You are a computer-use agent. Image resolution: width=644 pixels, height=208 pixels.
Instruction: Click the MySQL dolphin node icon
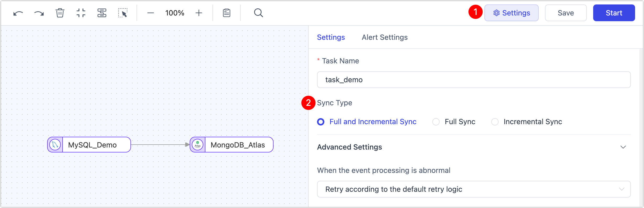(55, 145)
